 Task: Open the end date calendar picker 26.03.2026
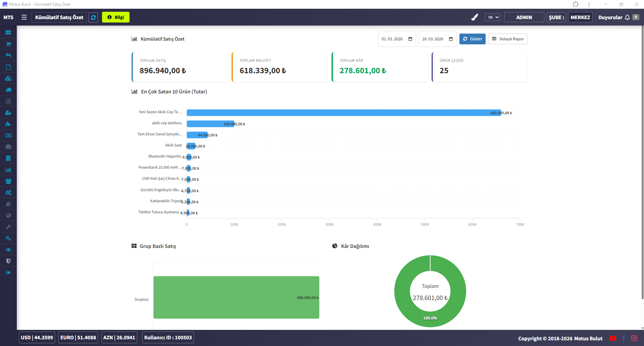451,39
